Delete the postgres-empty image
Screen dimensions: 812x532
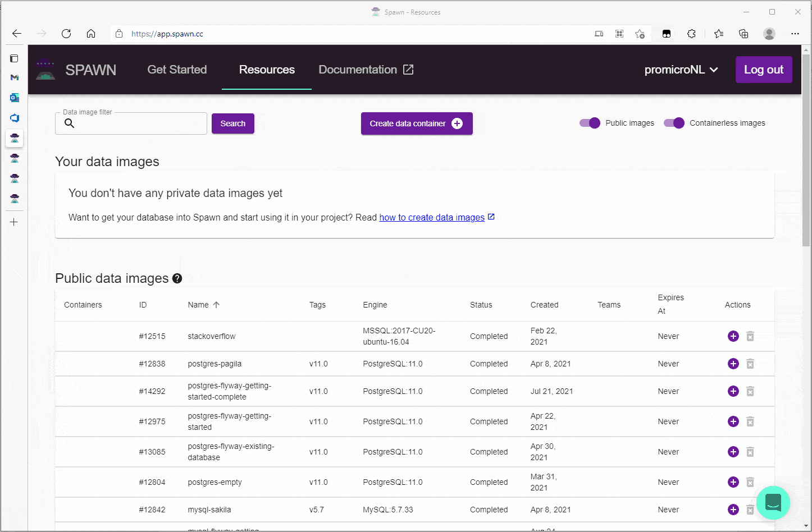[x=750, y=482]
